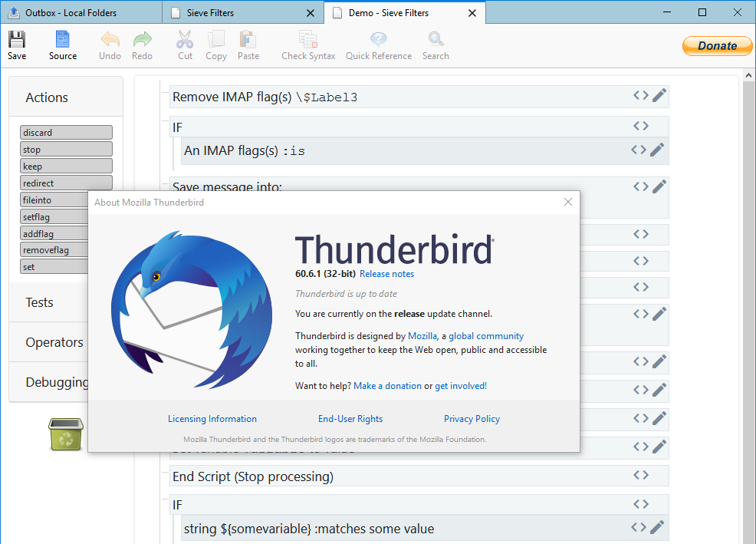This screenshot has height=544, width=756.
Task: Click the recycle bin icon in the sidebar
Action: (65, 434)
